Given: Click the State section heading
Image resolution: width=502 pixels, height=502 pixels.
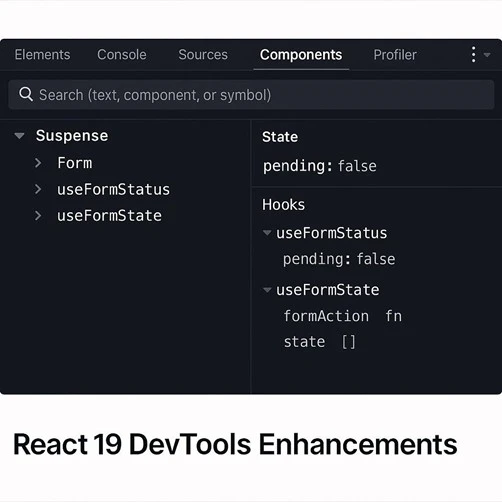Looking at the screenshot, I should tap(280, 137).
